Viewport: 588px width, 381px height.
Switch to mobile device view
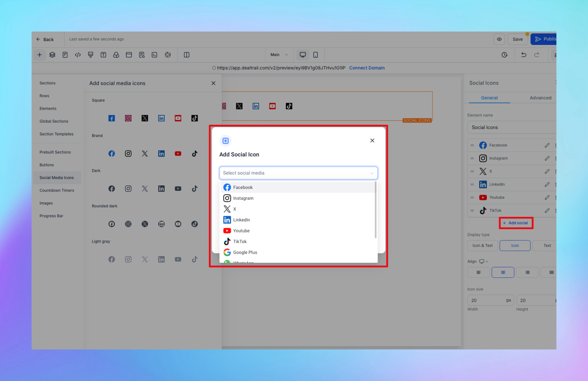pyautogui.click(x=315, y=55)
